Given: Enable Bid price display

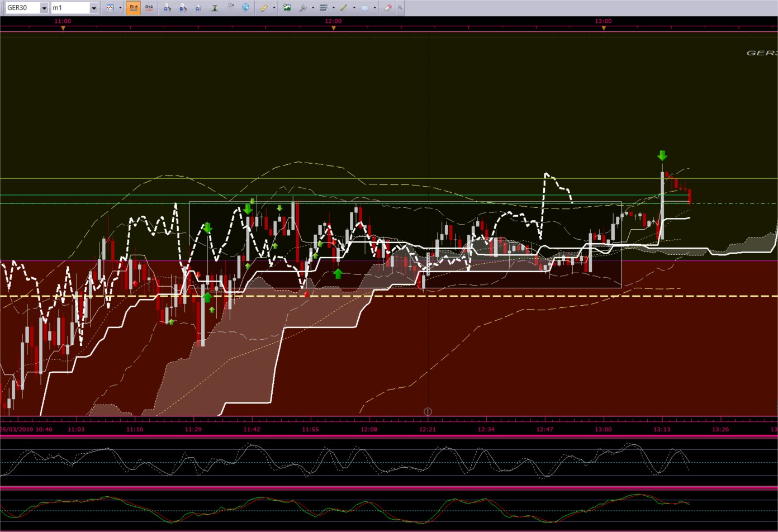Looking at the screenshot, I should (134, 8).
